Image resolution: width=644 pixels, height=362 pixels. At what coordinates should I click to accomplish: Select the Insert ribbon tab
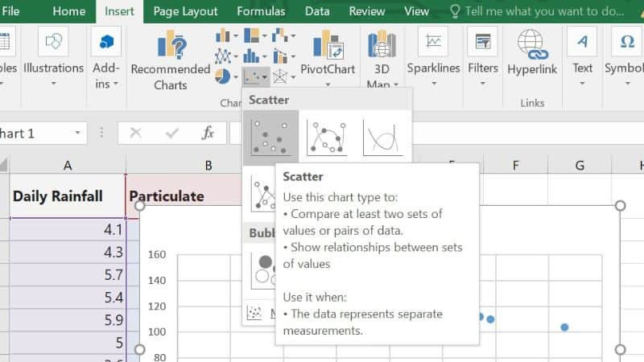point(119,11)
